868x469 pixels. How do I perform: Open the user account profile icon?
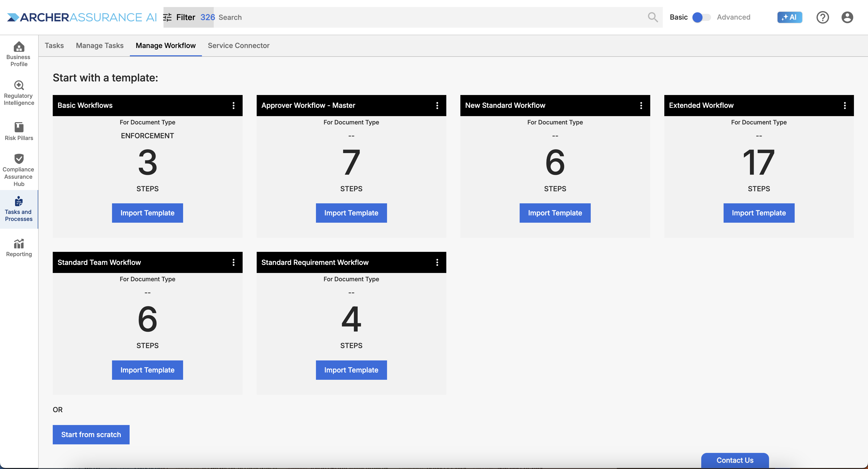click(x=847, y=17)
